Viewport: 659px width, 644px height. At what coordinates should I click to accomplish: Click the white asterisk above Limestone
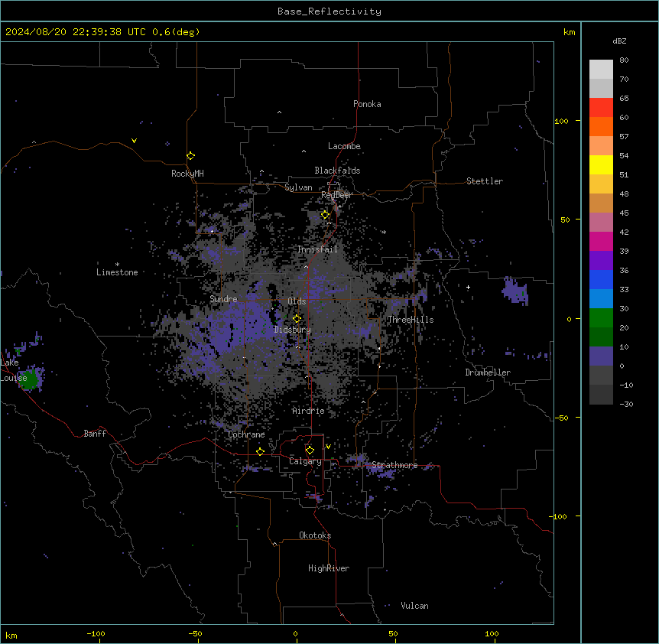tap(117, 264)
